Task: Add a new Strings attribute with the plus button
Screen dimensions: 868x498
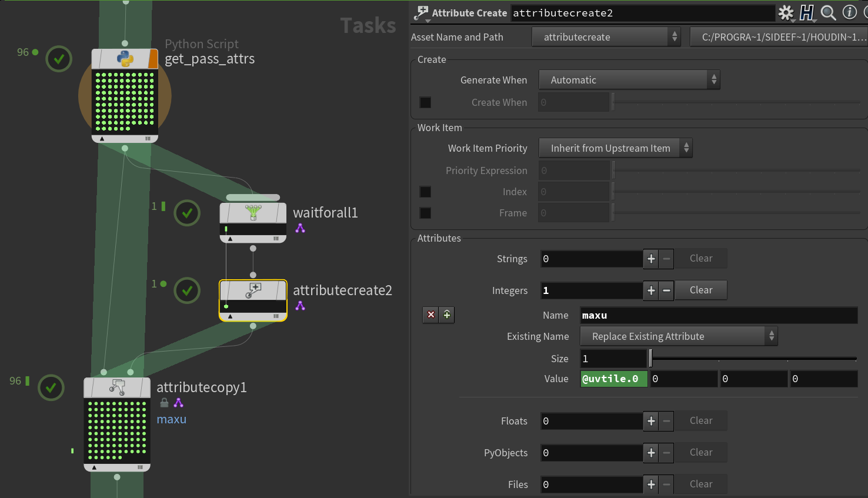Action: 651,259
